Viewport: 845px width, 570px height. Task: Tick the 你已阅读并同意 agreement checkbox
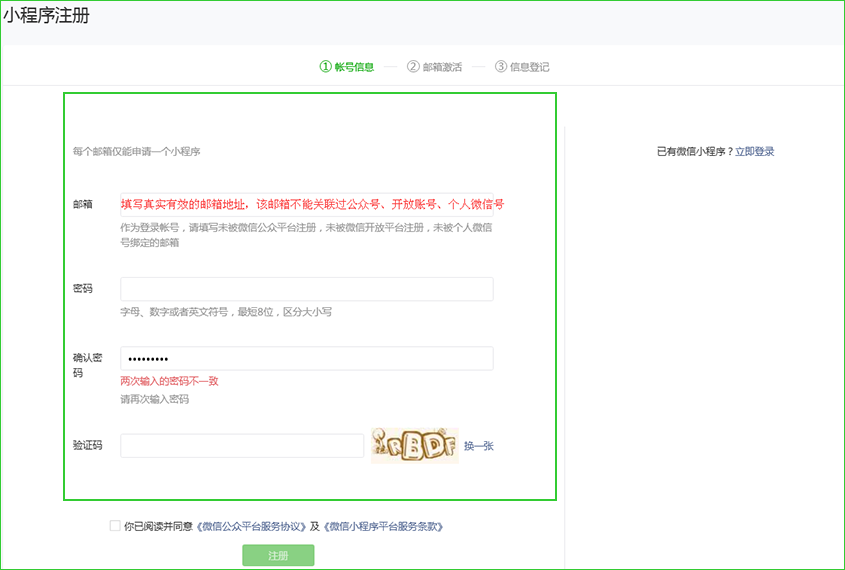tap(115, 525)
